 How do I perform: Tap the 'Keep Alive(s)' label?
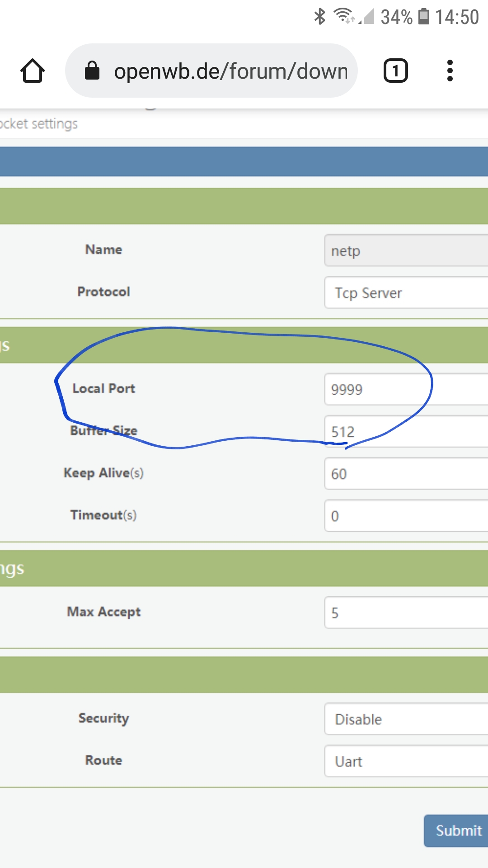click(104, 473)
